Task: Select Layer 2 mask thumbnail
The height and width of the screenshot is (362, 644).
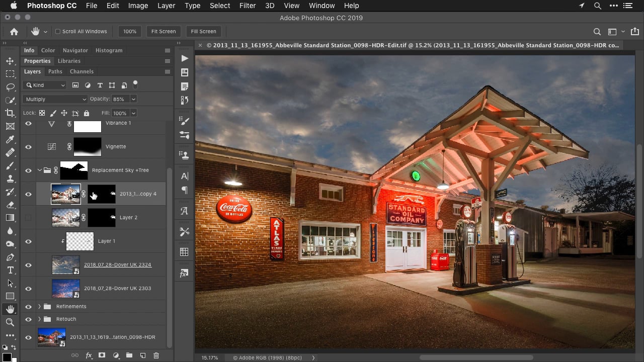Action: pyautogui.click(x=102, y=218)
